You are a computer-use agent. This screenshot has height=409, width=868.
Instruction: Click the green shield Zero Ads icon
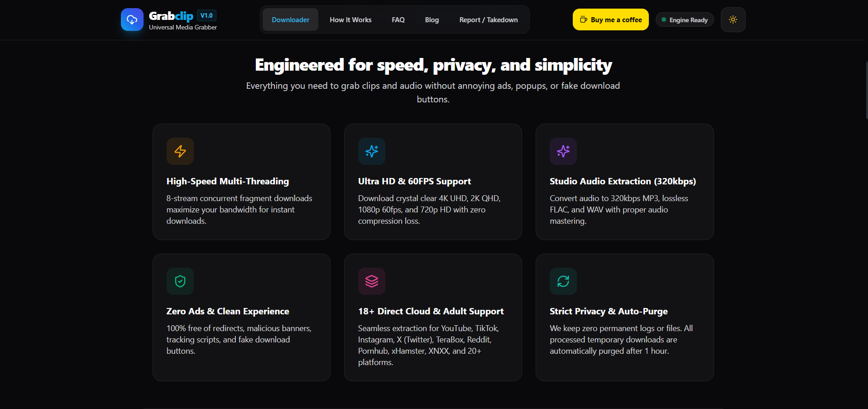click(180, 281)
